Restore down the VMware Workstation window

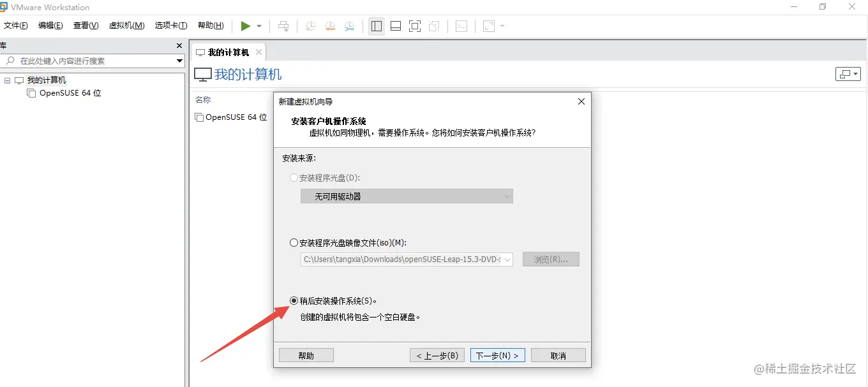tap(823, 7)
